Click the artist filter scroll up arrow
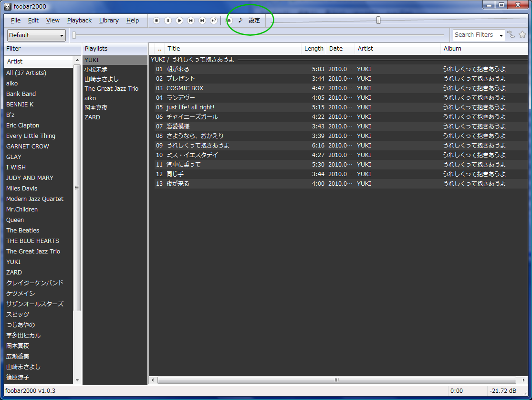532x400 pixels. (77, 60)
